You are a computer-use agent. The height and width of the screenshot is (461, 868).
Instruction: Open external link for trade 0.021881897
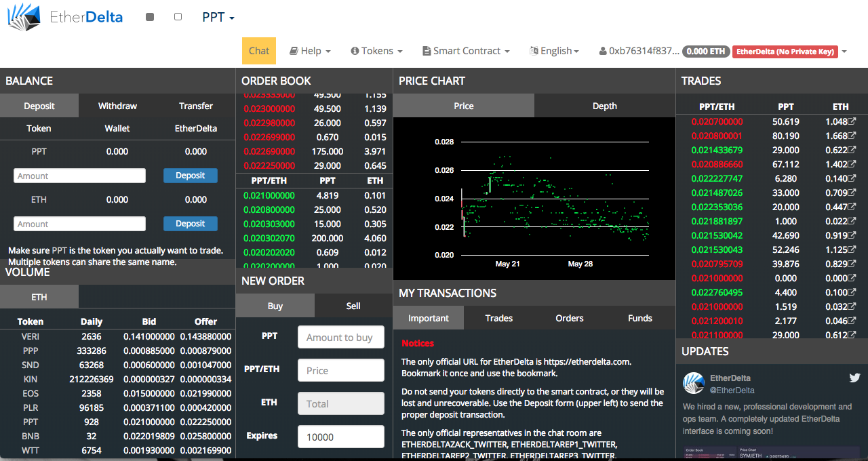tap(852, 221)
